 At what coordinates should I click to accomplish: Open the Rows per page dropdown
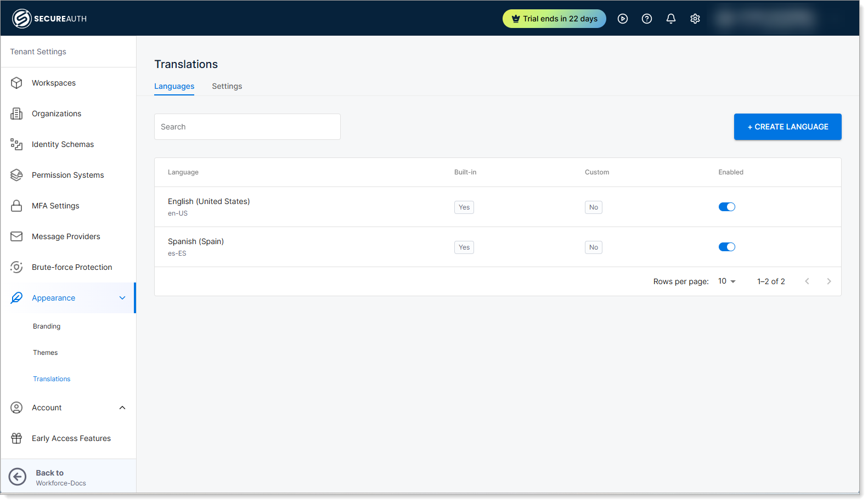[x=726, y=281]
